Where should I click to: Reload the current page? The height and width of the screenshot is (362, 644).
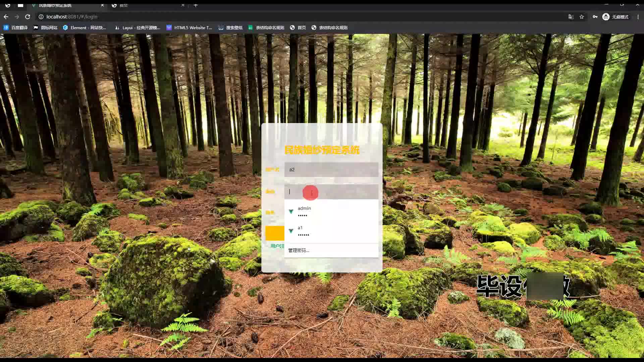(28, 17)
